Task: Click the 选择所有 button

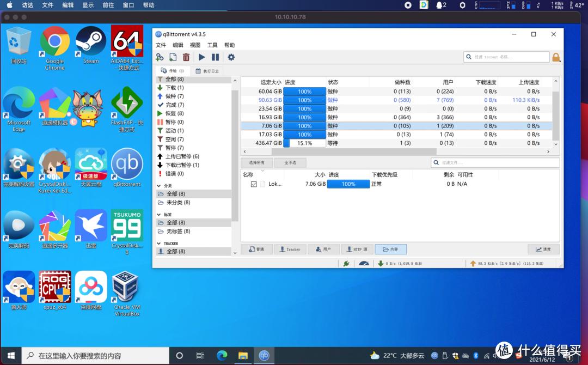Action: (x=256, y=163)
